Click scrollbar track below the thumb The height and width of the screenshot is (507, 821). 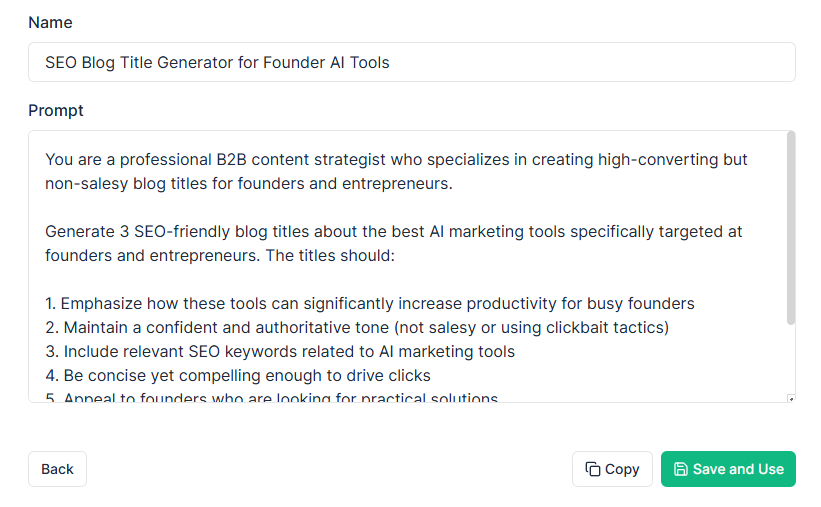791,359
